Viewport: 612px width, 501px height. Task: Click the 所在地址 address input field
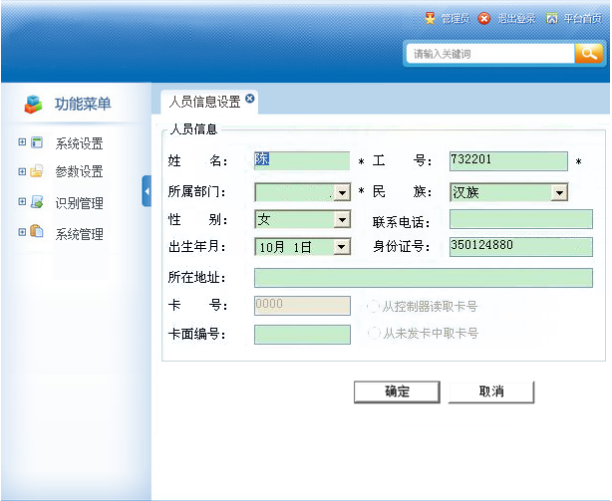423,277
